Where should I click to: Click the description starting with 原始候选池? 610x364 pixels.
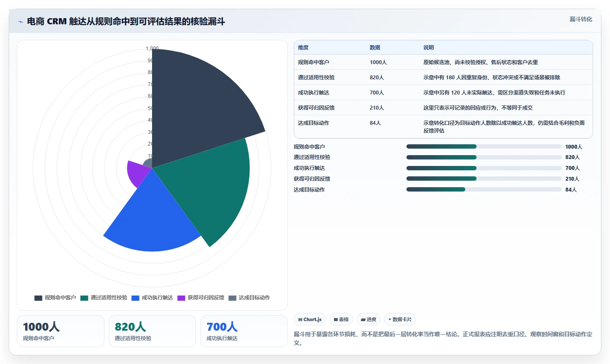point(481,62)
